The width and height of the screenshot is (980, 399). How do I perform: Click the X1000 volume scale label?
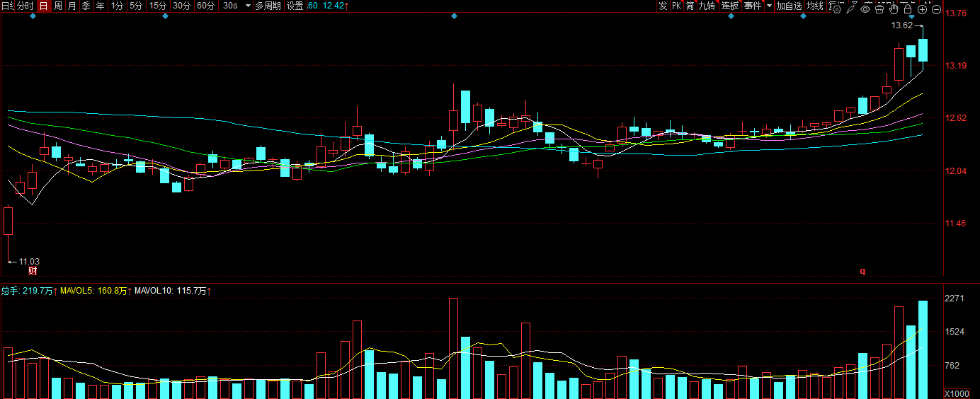coord(957,393)
